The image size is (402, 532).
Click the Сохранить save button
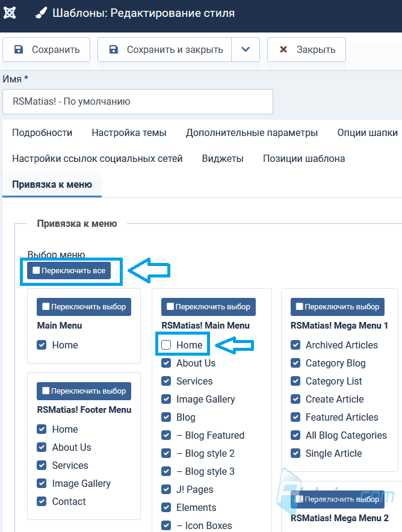click(46, 49)
